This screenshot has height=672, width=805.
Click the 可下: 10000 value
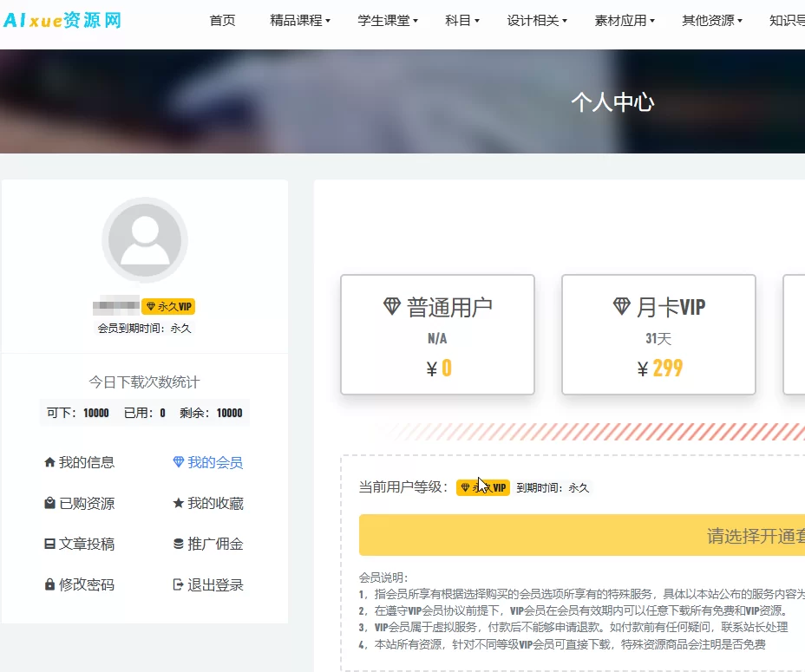click(x=77, y=413)
